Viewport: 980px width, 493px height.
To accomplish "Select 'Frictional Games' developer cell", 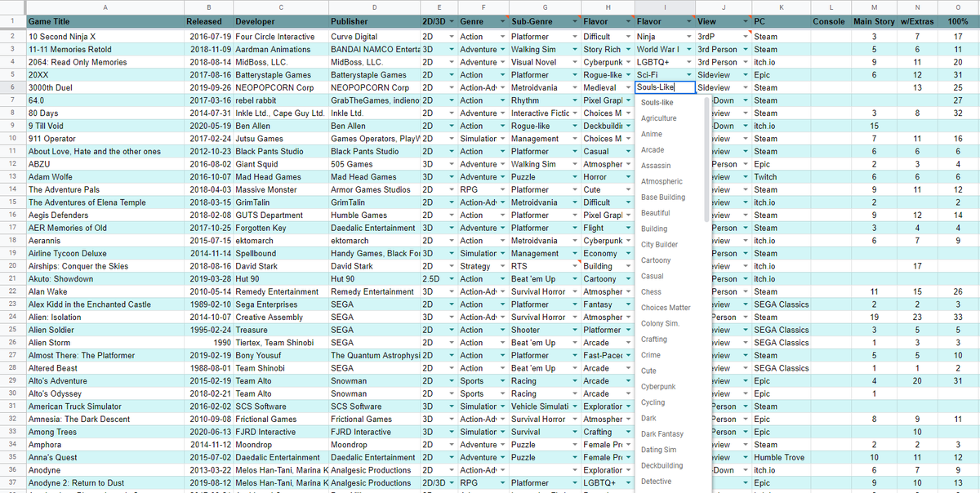I will tap(280, 419).
